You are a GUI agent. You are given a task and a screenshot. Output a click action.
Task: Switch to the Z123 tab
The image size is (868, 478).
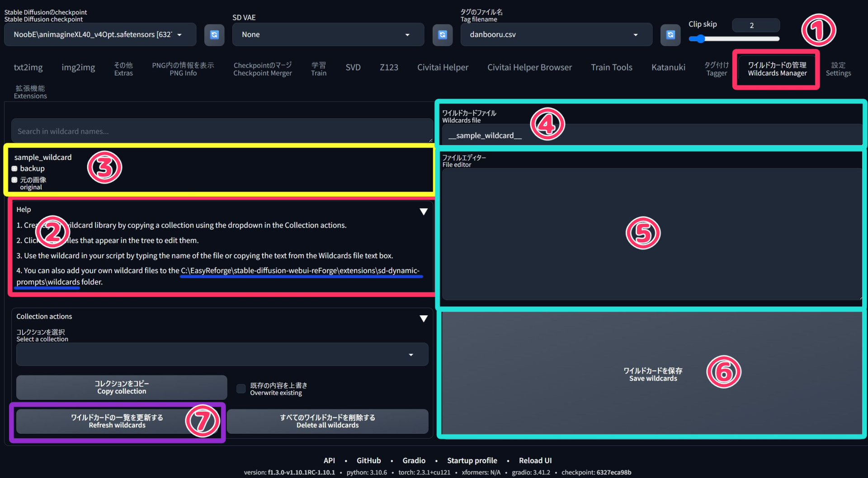point(389,68)
